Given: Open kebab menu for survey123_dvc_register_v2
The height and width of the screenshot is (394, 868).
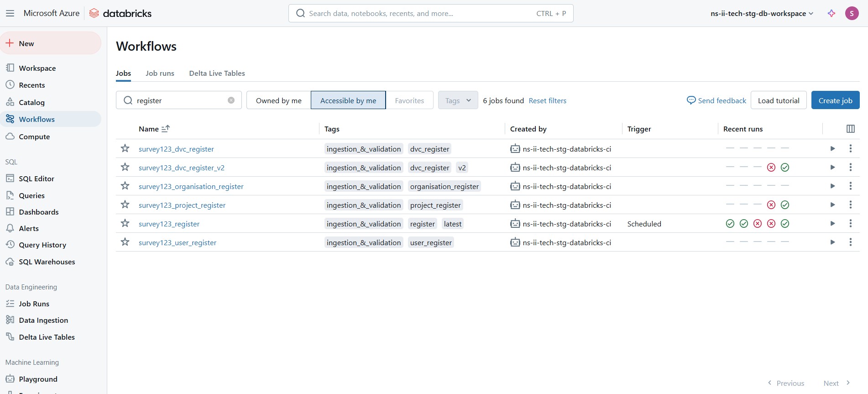Looking at the screenshot, I should [x=850, y=167].
